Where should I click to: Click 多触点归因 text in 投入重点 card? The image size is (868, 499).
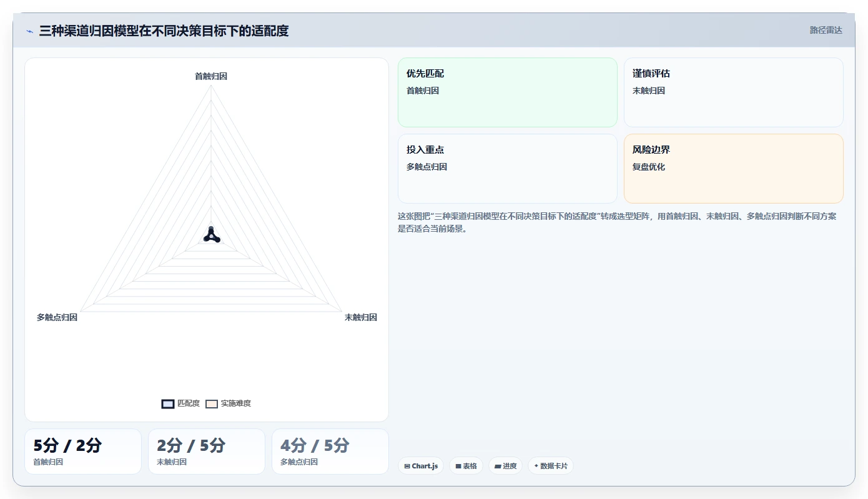(x=427, y=167)
